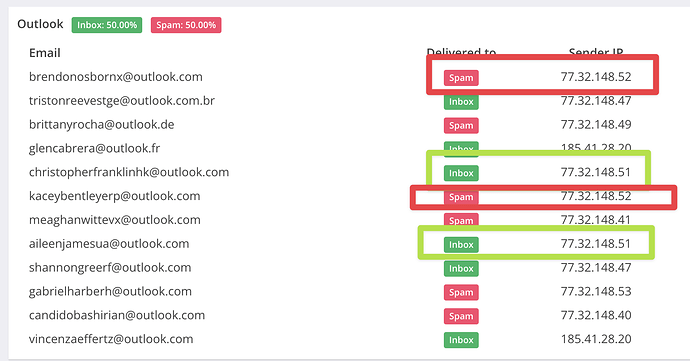This screenshot has width=690, height=361.
Task: Click sender IP 77.32.148.49
Action: coord(596,125)
